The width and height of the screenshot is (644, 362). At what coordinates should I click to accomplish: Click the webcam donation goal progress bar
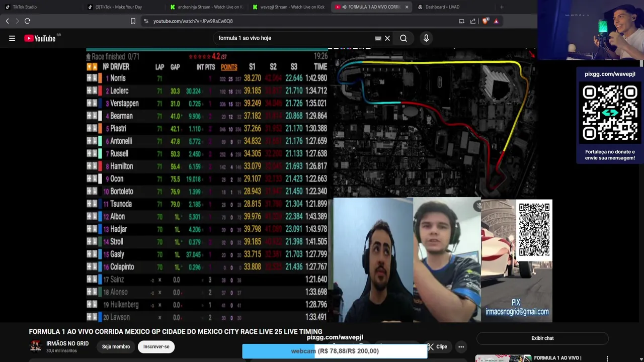pos(335,351)
